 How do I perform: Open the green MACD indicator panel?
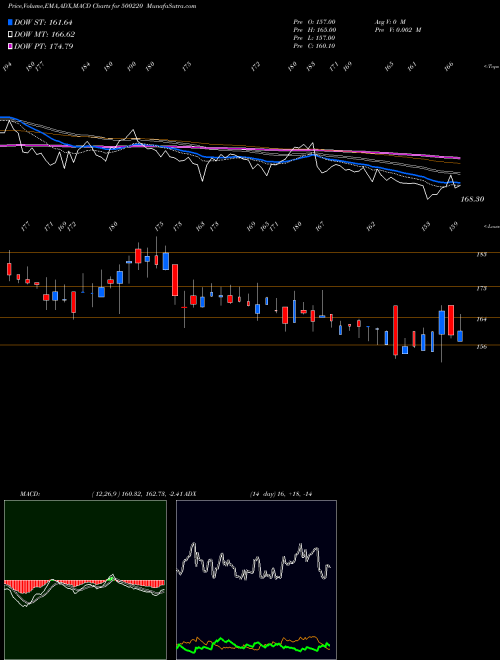85,580
